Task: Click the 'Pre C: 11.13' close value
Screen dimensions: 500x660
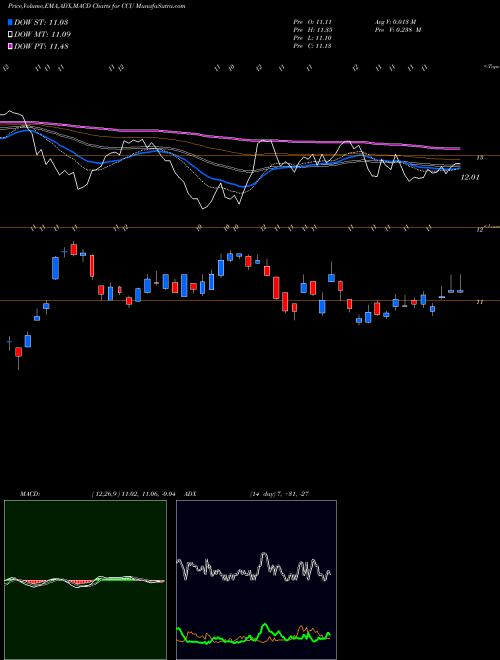Action: pyautogui.click(x=312, y=46)
